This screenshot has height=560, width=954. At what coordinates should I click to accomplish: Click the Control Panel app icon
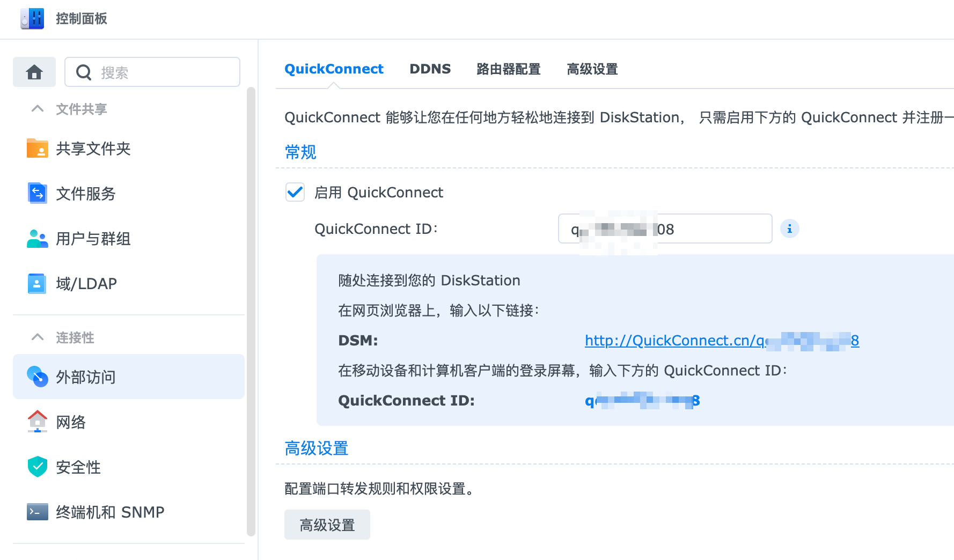(32, 19)
